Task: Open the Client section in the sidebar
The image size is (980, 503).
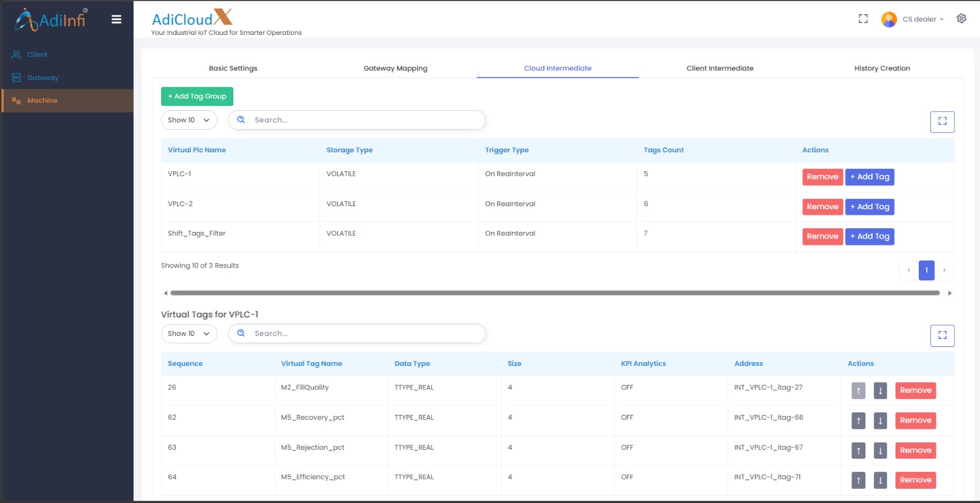Action: pyautogui.click(x=37, y=54)
